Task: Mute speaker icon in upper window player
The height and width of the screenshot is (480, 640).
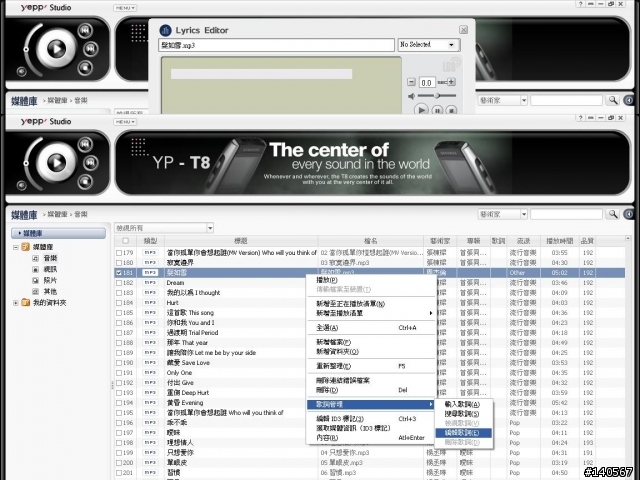Action: (22, 72)
